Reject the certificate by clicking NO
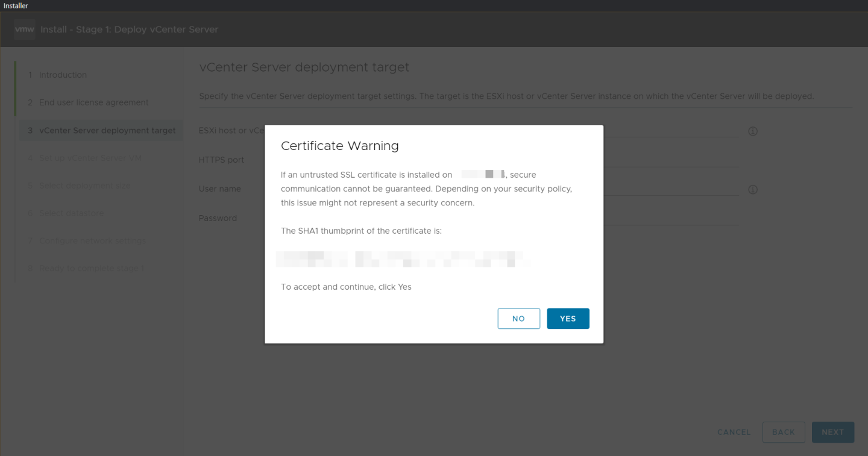Image resolution: width=868 pixels, height=456 pixels. point(518,318)
